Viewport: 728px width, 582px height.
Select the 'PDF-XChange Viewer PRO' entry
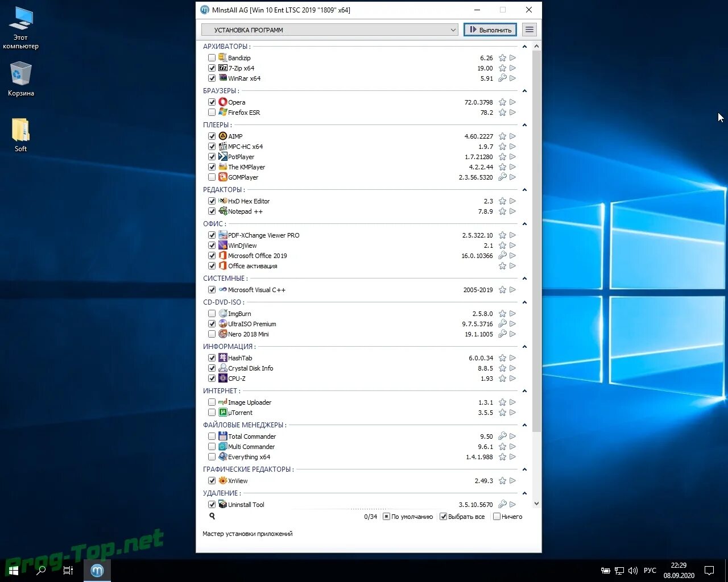[263, 235]
